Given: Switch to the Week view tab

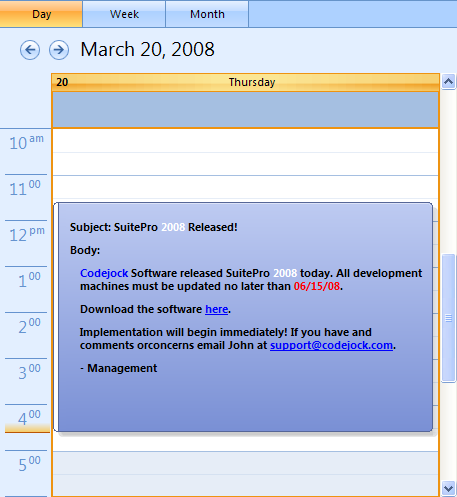Looking at the screenshot, I should [124, 14].
